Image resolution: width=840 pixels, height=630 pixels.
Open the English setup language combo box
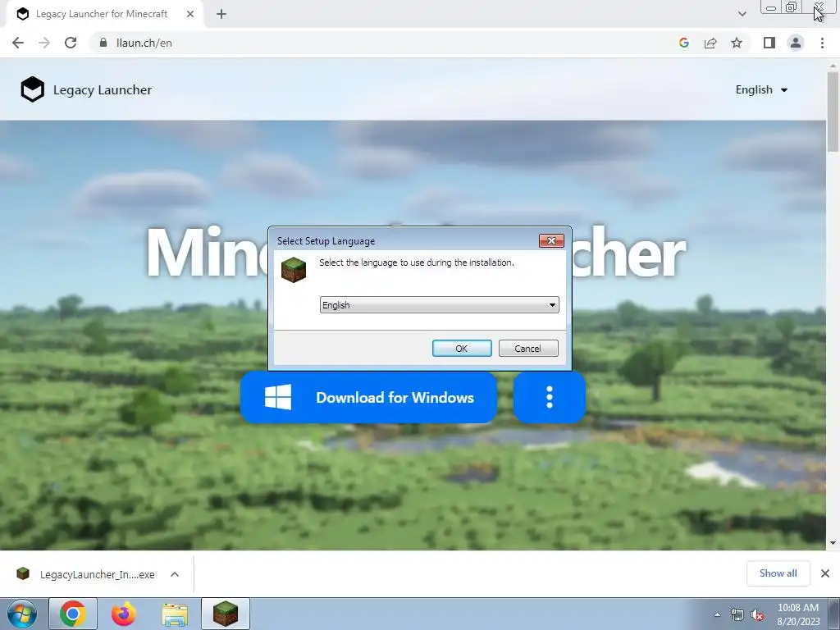[x=440, y=305]
